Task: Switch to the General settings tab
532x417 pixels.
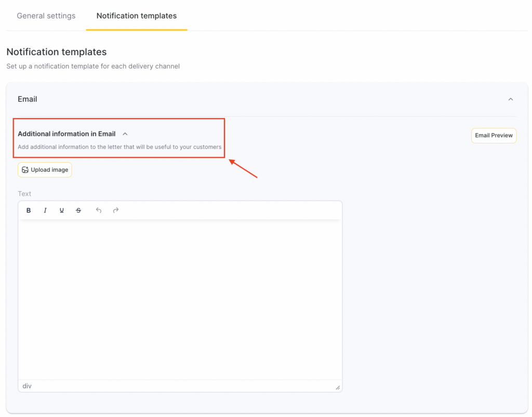Action: [46, 16]
